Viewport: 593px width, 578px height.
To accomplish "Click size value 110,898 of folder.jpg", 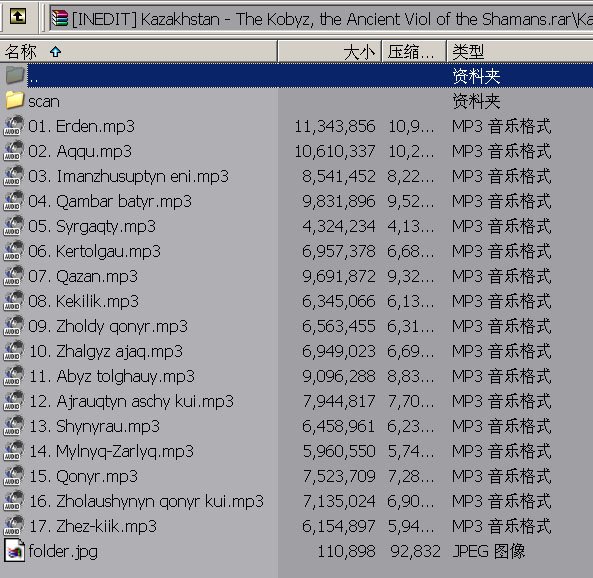I will tap(346, 551).
